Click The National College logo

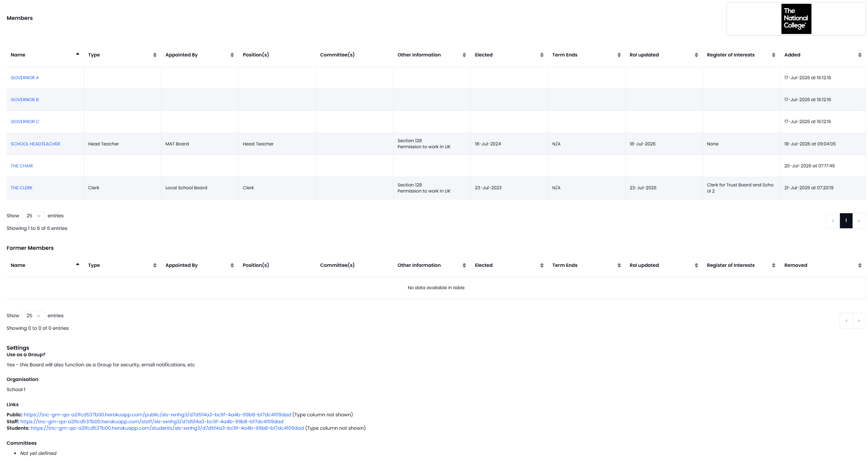[796, 19]
